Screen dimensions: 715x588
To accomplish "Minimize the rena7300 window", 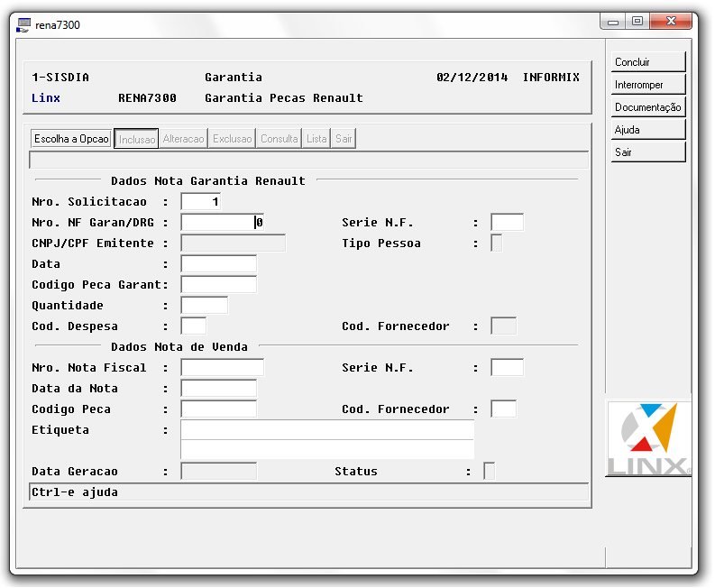I will point(613,21).
